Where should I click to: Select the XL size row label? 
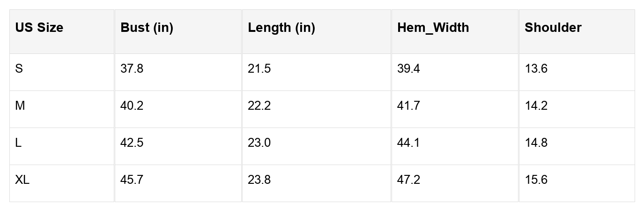point(22,180)
